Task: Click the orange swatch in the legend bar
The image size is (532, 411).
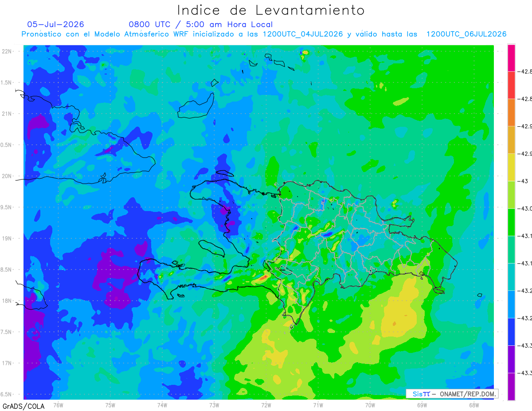Action: click(511, 112)
